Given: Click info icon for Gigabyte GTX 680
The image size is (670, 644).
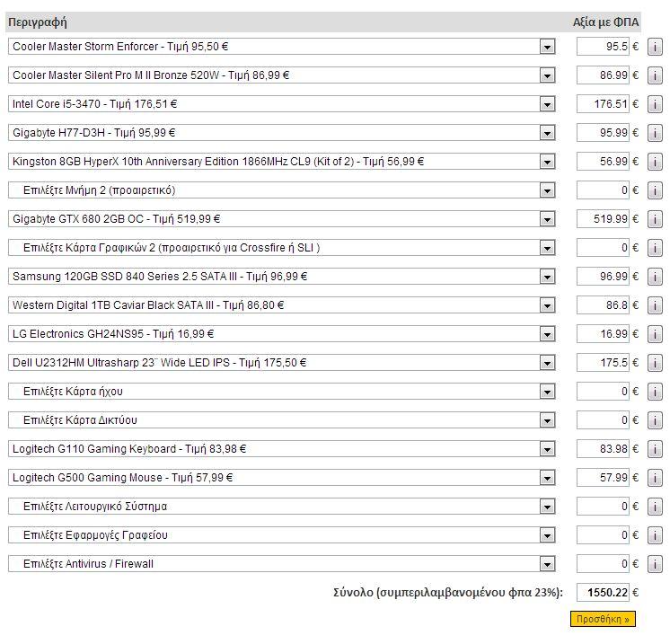Looking at the screenshot, I should click(655, 219).
